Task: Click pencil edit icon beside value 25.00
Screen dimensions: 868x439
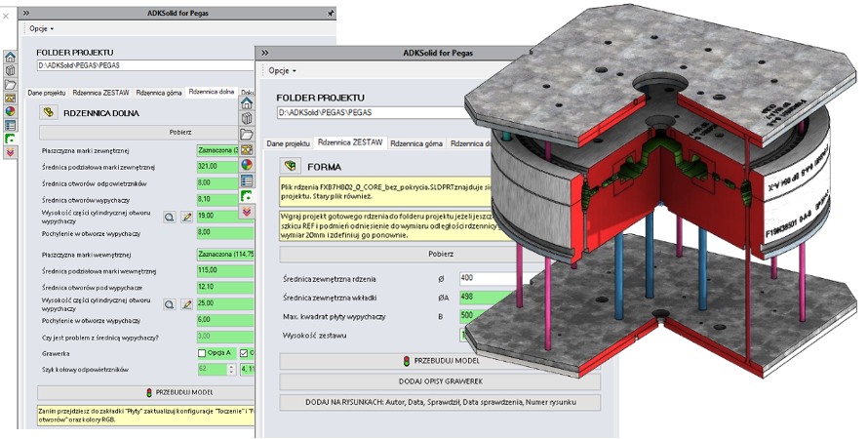Action: (186, 304)
